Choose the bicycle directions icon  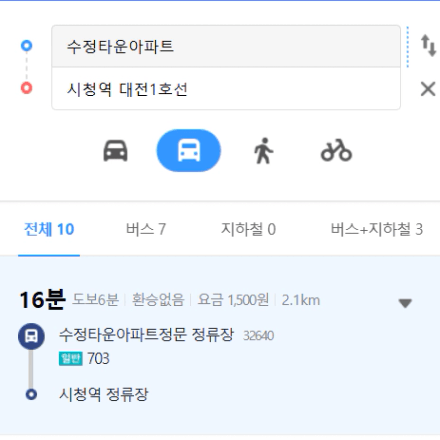[x=336, y=151]
